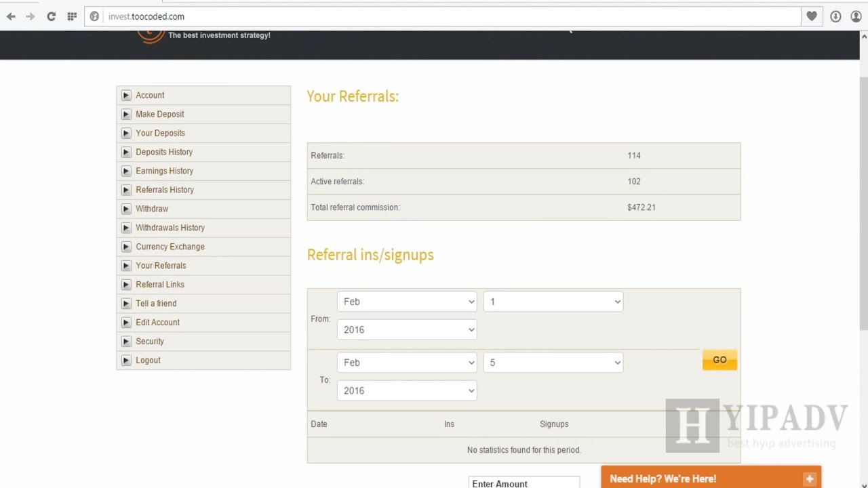The height and width of the screenshot is (488, 868).
Task: Bookmark page with the heart icon
Action: tap(812, 16)
